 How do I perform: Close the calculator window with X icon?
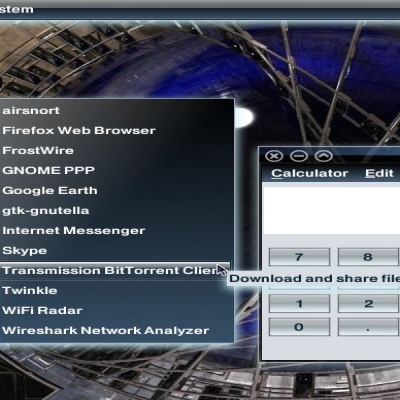pyautogui.click(x=274, y=156)
